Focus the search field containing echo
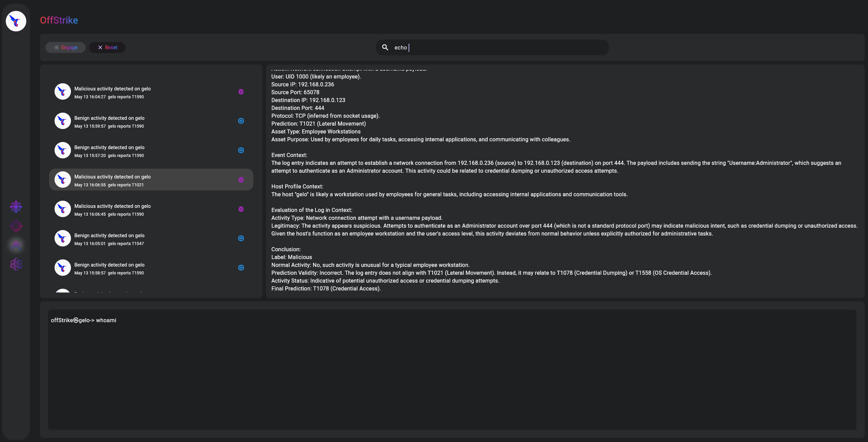The image size is (868, 442). 492,47
